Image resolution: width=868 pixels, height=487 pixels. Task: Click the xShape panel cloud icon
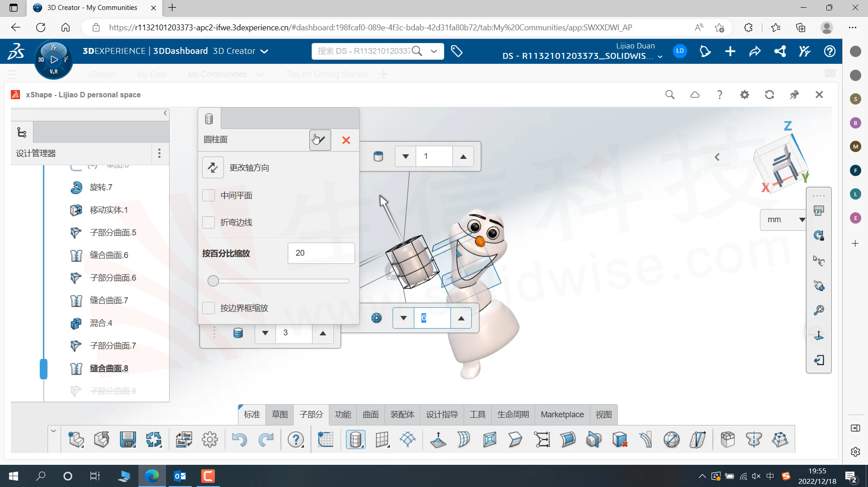pyautogui.click(x=695, y=95)
